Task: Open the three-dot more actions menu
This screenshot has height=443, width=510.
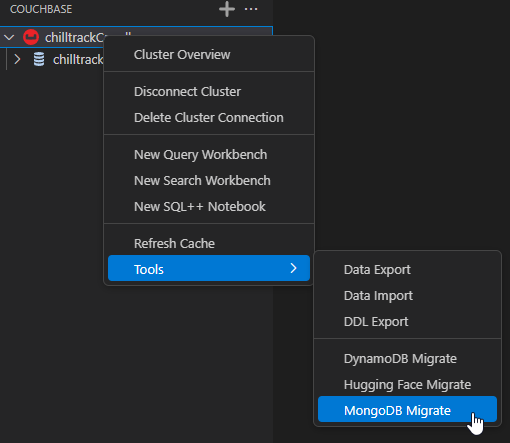Action: point(251,9)
